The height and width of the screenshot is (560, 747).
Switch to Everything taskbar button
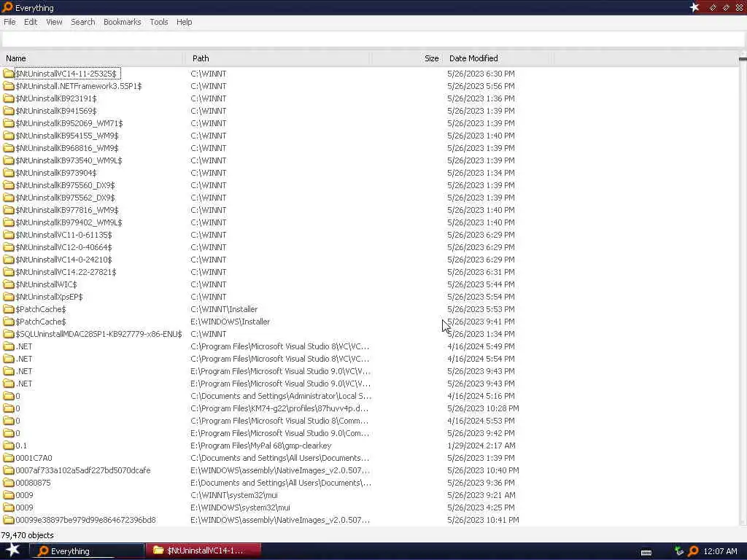tap(87, 551)
